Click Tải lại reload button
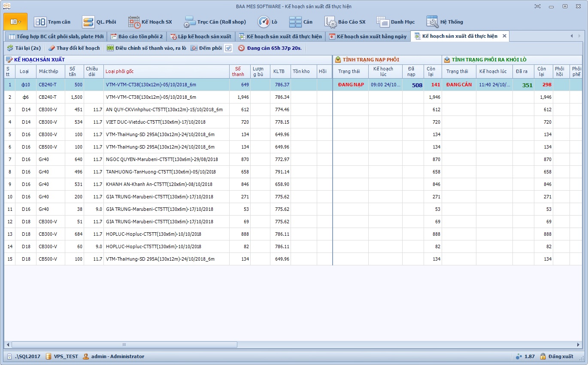Image resolution: width=588 pixels, height=365 pixels. (24, 48)
